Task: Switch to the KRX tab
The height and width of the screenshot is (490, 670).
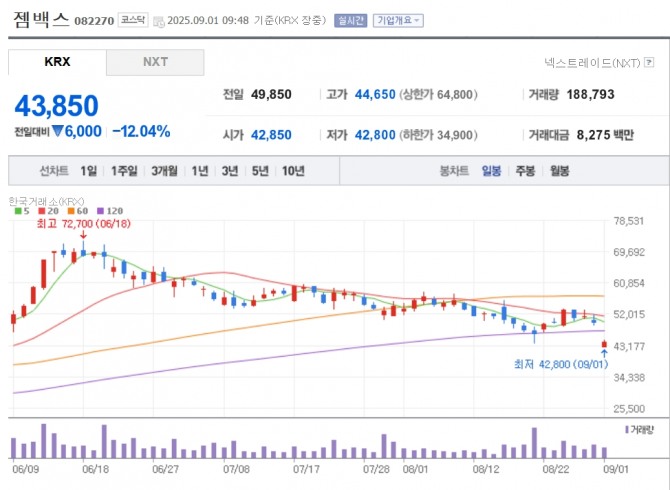Action: pos(57,62)
